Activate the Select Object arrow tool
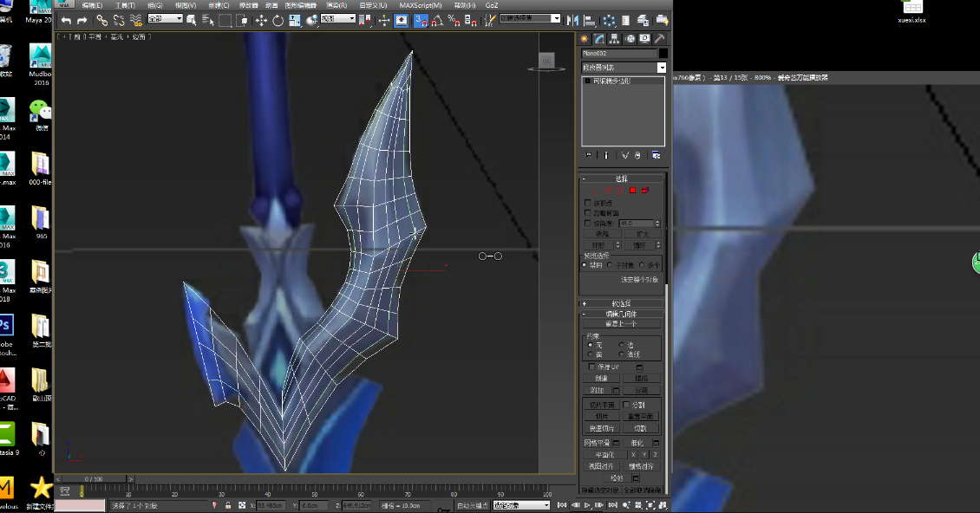 [x=192, y=21]
